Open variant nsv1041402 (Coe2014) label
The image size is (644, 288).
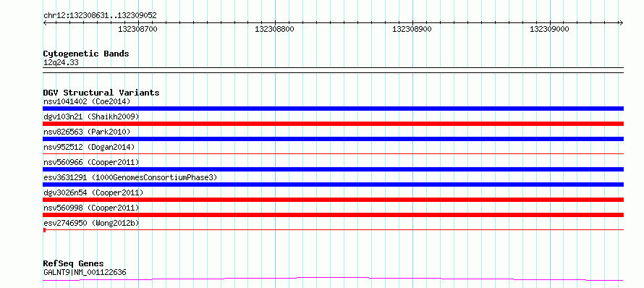coord(87,101)
